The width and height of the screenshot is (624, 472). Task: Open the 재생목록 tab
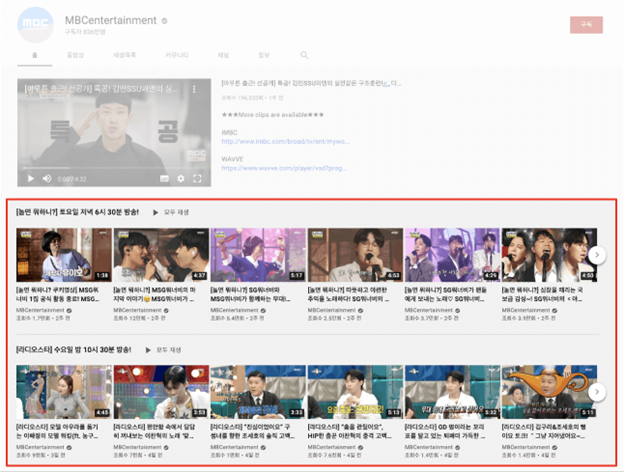click(124, 55)
